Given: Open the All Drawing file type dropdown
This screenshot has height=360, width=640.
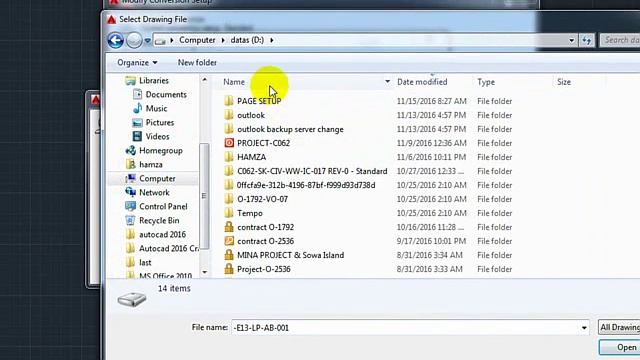Looking at the screenshot, I should pyautogui.click(x=619, y=327).
